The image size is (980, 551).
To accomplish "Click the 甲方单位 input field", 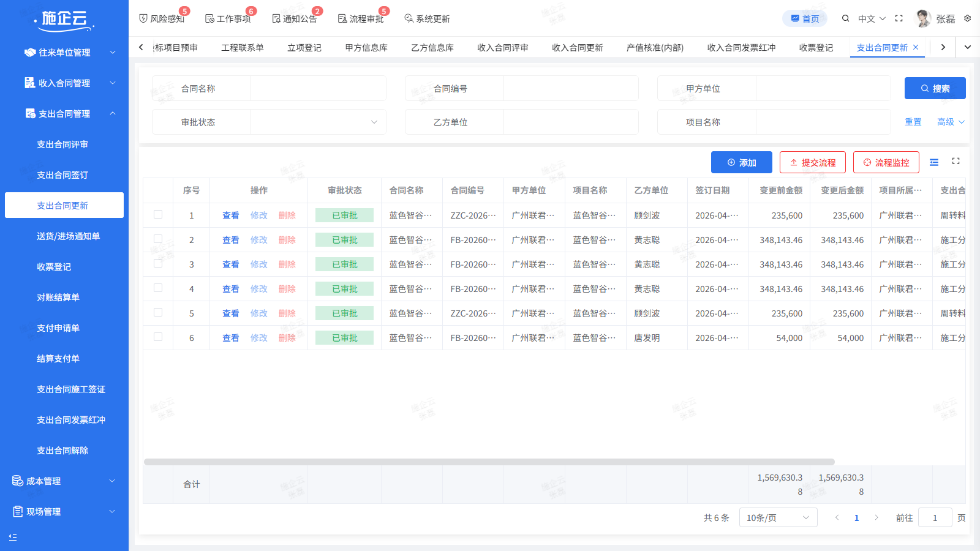I will (823, 88).
